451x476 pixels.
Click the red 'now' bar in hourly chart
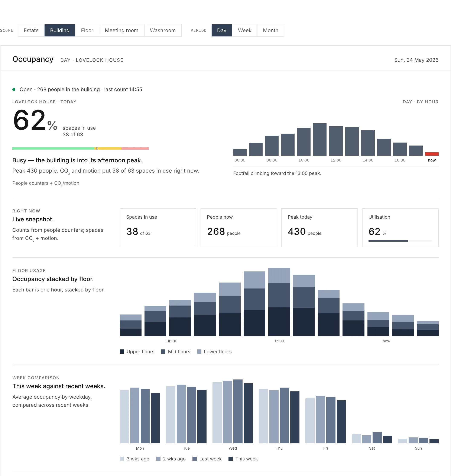(x=432, y=154)
